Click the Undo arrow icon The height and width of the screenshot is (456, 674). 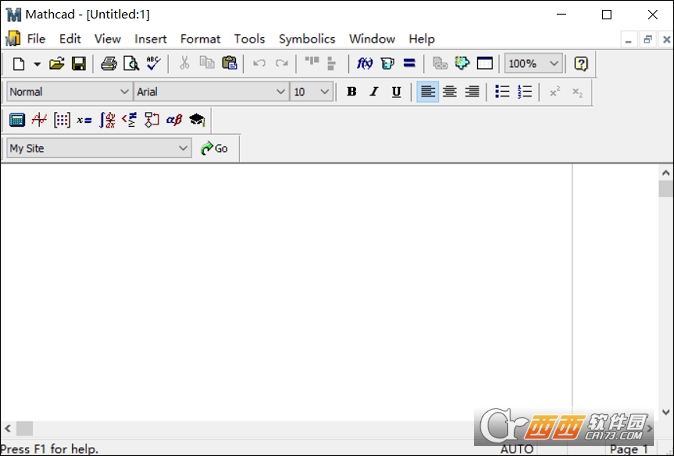tap(259, 64)
